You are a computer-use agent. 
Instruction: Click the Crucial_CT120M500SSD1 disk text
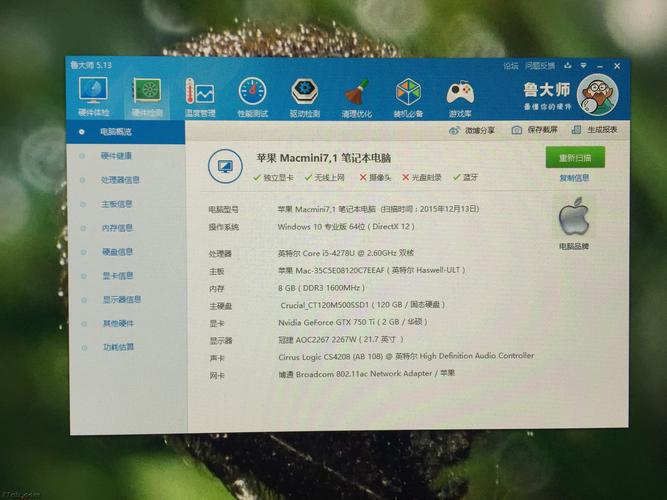tap(362, 305)
